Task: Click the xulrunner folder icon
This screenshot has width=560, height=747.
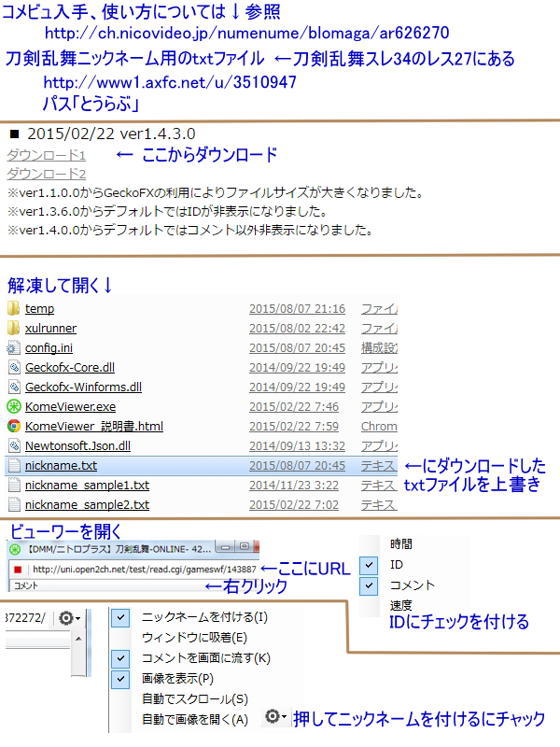Action: coord(13,329)
